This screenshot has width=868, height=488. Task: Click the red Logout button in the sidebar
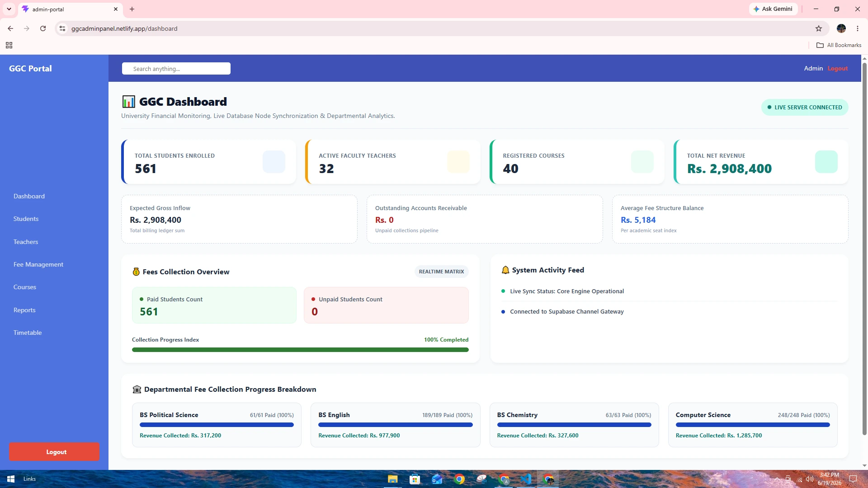coord(54,452)
